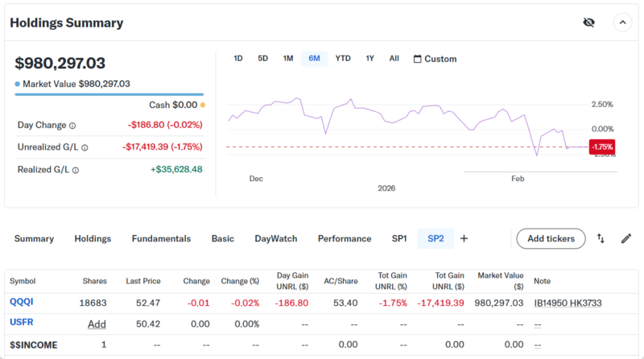The image size is (644, 359).
Task: Switch chart to 1Y range
Action: 369,59
